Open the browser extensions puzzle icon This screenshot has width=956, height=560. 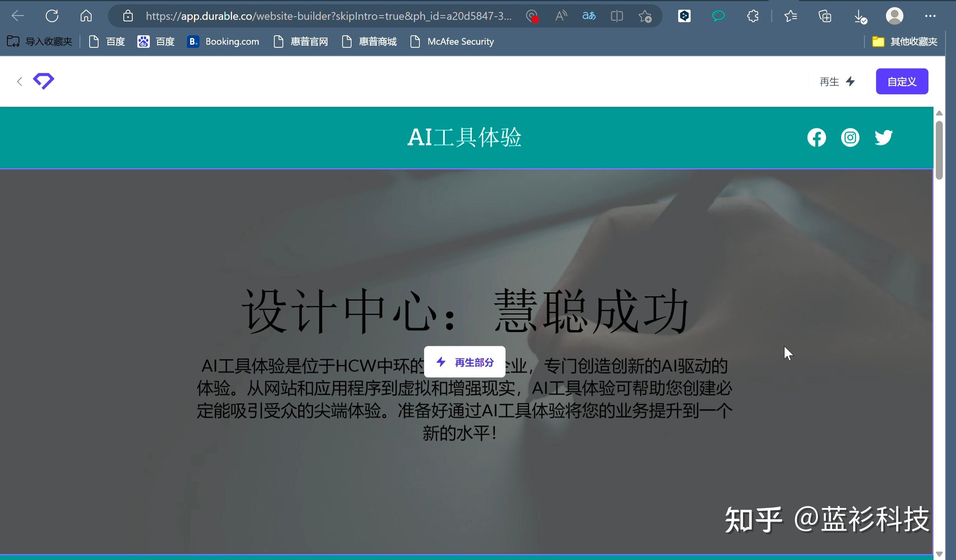coord(753,16)
